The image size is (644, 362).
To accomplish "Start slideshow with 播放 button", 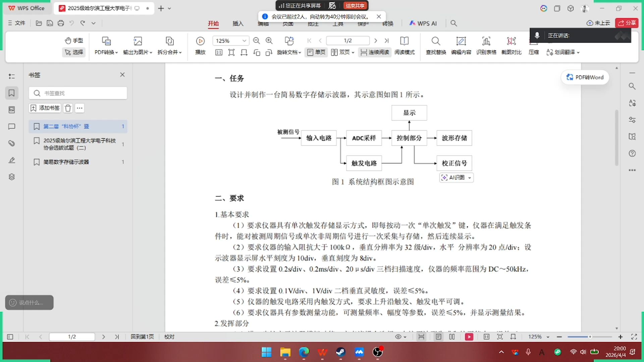I will click(200, 46).
